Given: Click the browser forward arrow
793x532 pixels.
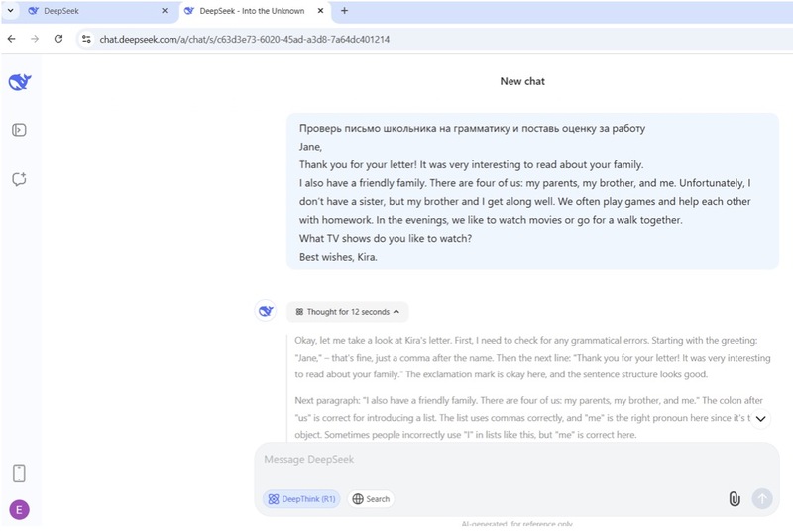Looking at the screenshot, I should click(x=35, y=39).
